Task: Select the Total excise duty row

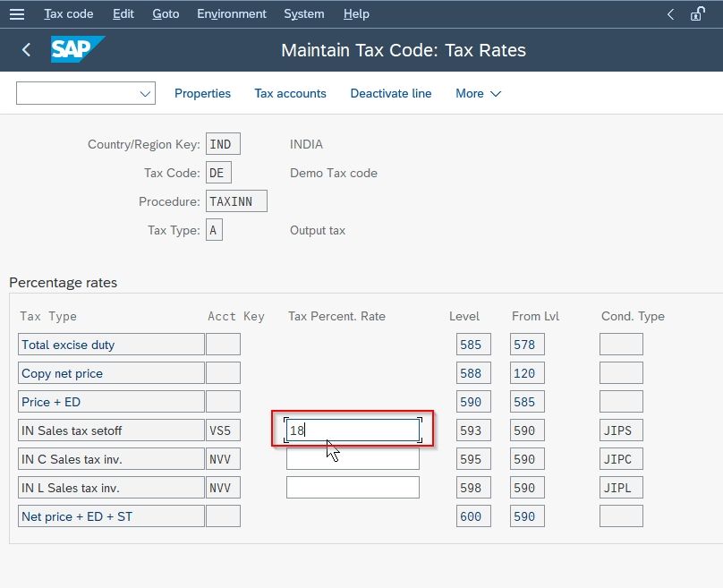Action: [x=111, y=345]
